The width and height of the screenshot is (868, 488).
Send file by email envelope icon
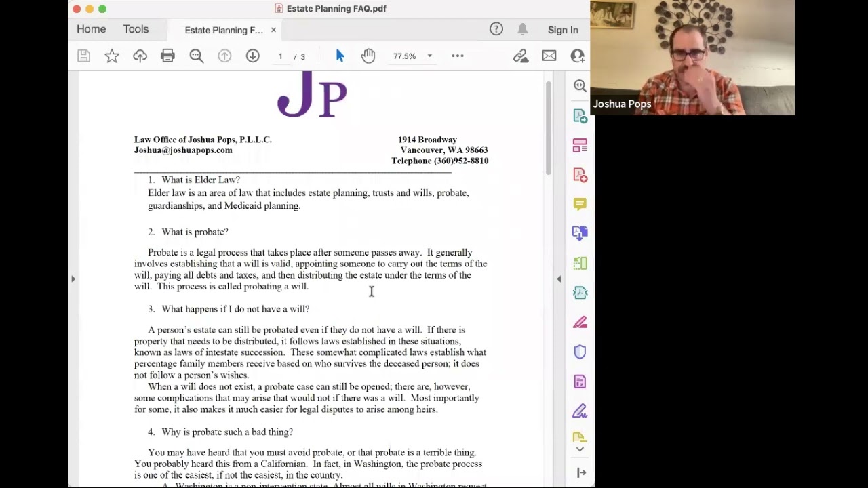[x=549, y=56]
